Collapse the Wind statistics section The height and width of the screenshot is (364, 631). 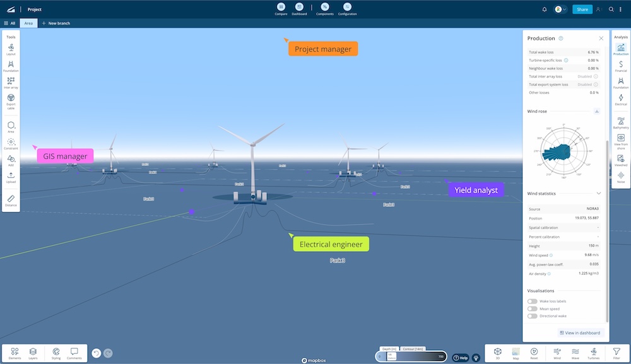pyautogui.click(x=599, y=194)
